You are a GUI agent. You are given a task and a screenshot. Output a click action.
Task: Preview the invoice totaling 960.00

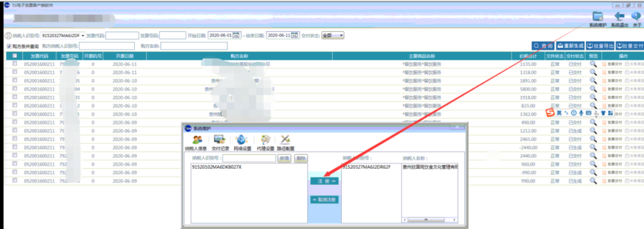(x=593, y=164)
